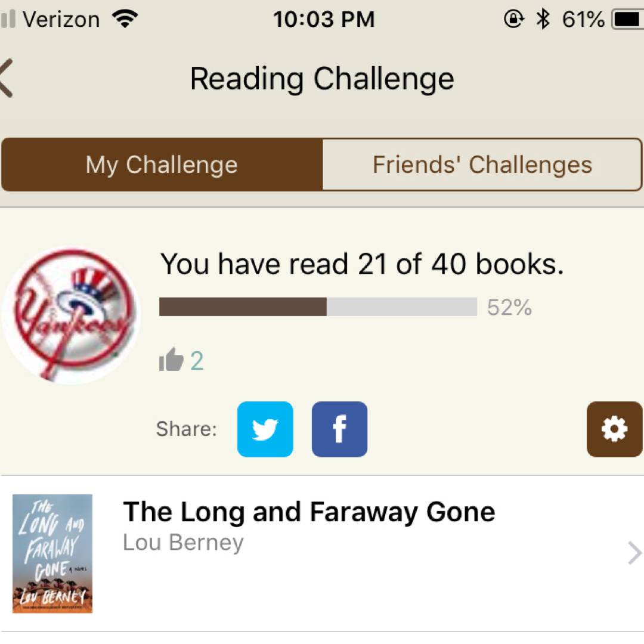The width and height of the screenshot is (644, 644).
Task: Tap the battery indicator icon
Action: click(626, 20)
